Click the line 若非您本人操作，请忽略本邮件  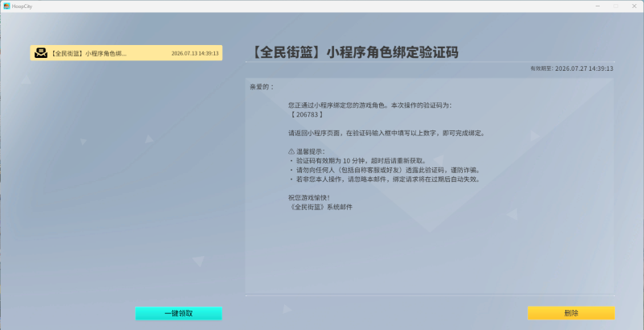pyautogui.click(x=385, y=179)
